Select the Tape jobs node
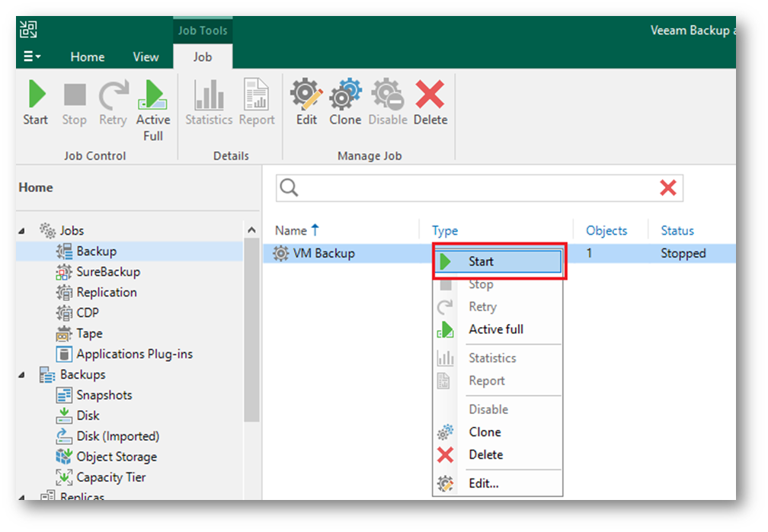 pyautogui.click(x=88, y=334)
